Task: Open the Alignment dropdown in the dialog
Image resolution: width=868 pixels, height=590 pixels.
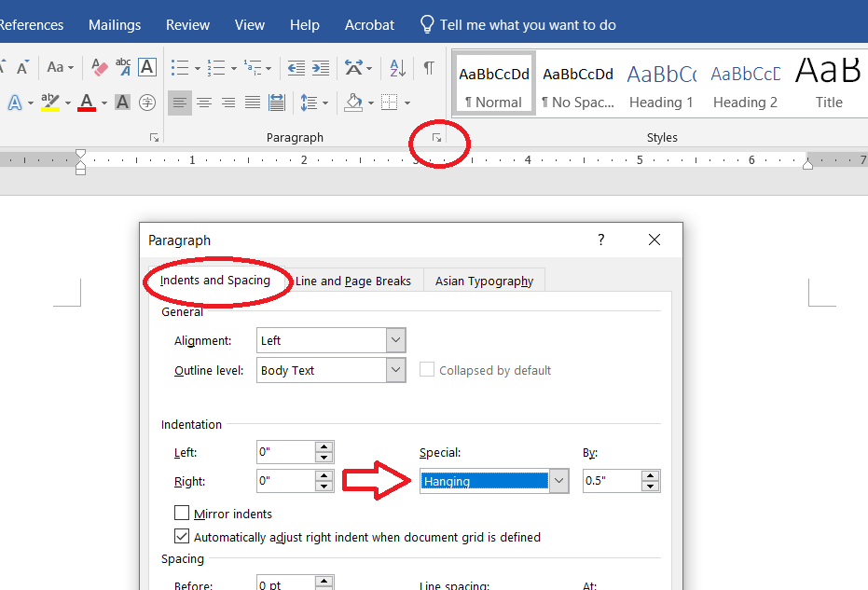Action: point(396,341)
